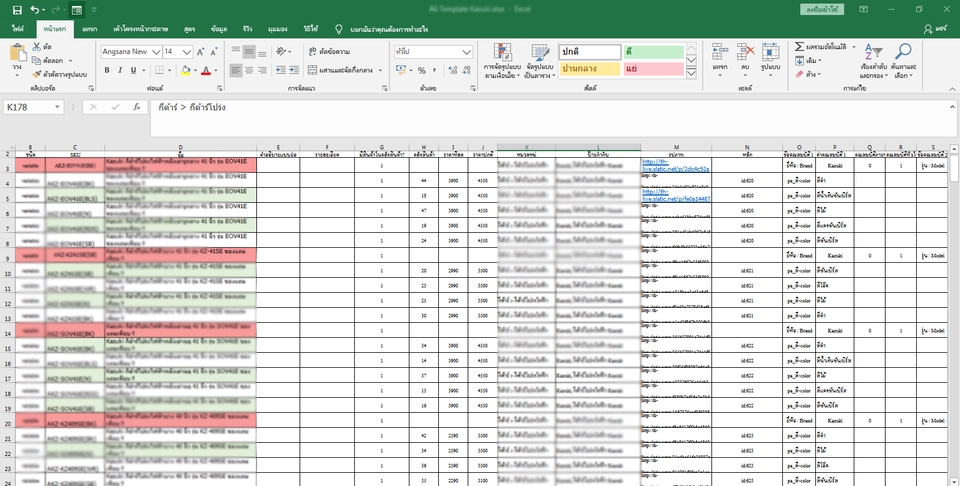Switch to the Review ribbon tab
Image resolution: width=960 pixels, height=486 pixels.
247,29
